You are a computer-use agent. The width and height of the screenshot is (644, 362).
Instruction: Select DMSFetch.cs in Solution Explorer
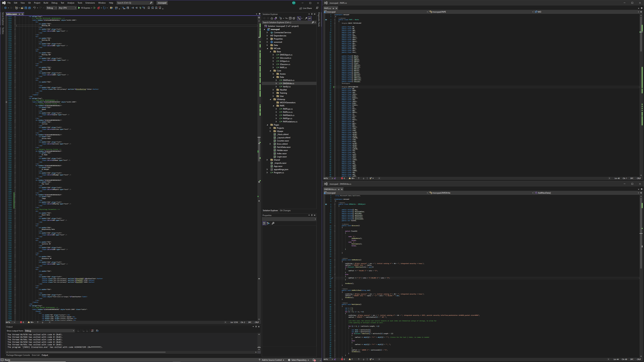pos(288,80)
